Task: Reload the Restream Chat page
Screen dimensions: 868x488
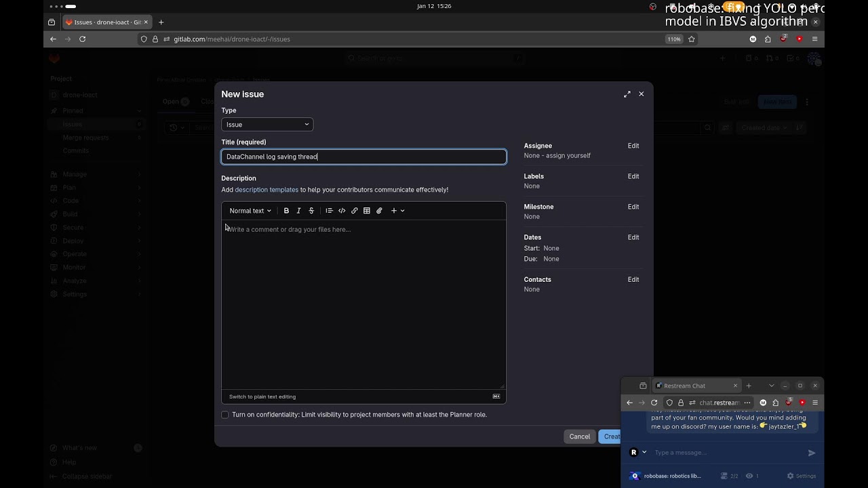Action: [654, 403]
